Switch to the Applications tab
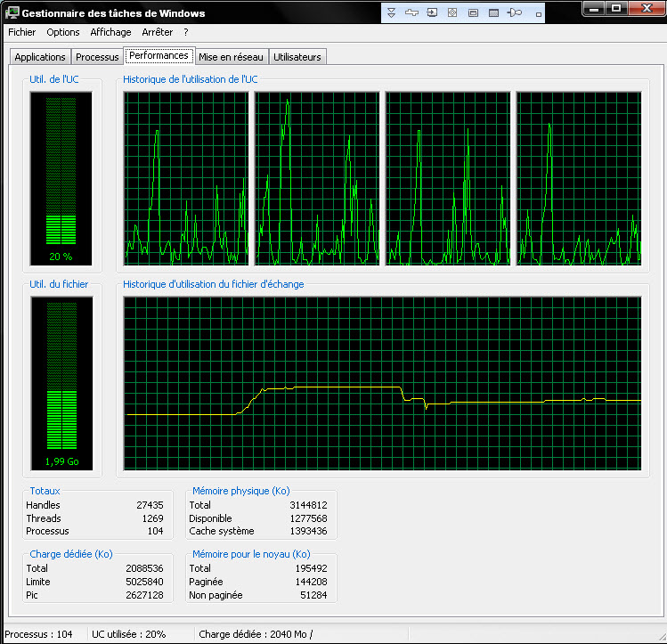 [40, 57]
